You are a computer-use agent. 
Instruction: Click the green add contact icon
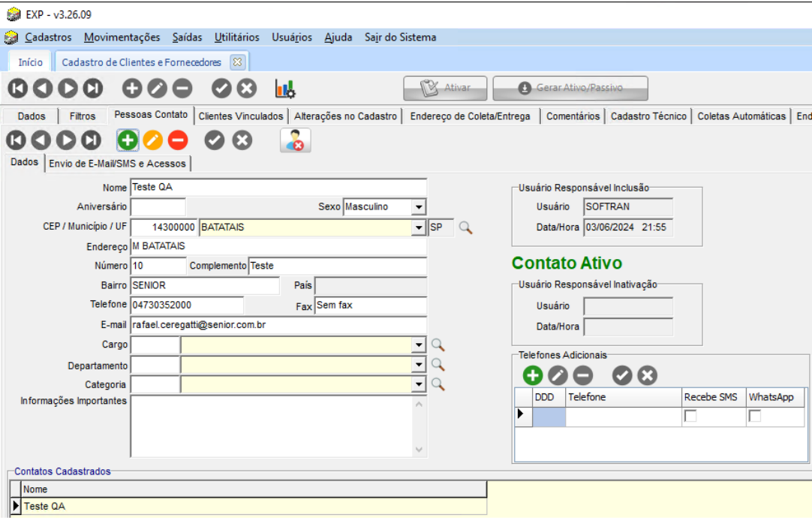128,140
